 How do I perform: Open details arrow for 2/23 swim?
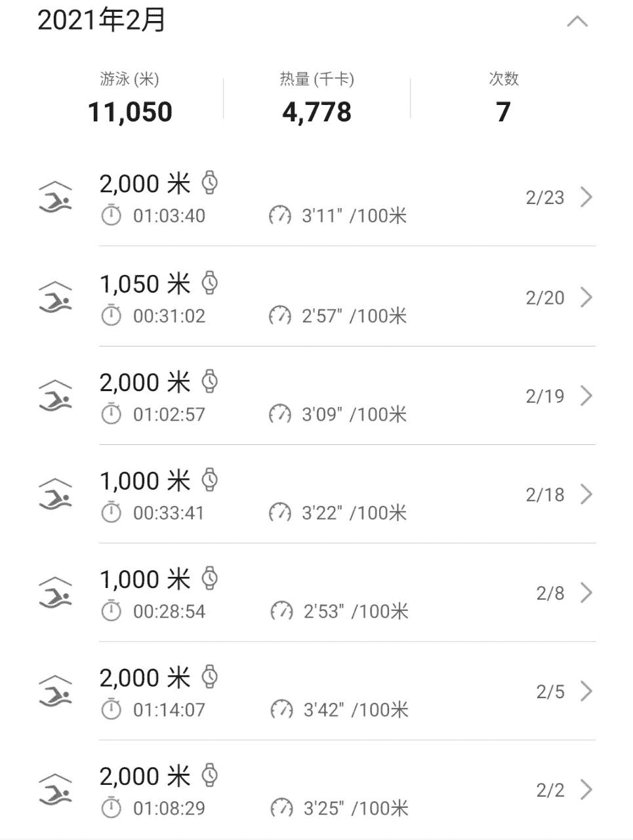click(x=586, y=197)
